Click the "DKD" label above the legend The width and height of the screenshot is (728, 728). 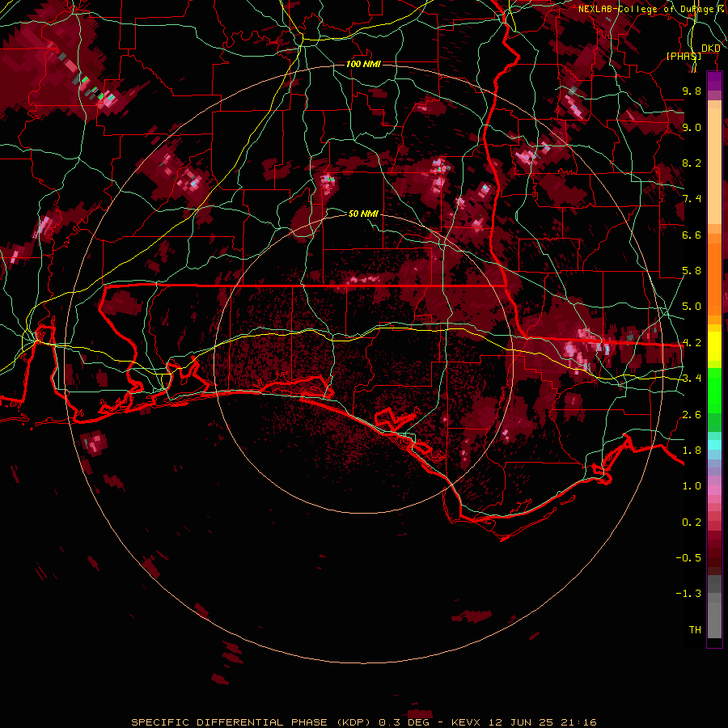click(x=710, y=48)
